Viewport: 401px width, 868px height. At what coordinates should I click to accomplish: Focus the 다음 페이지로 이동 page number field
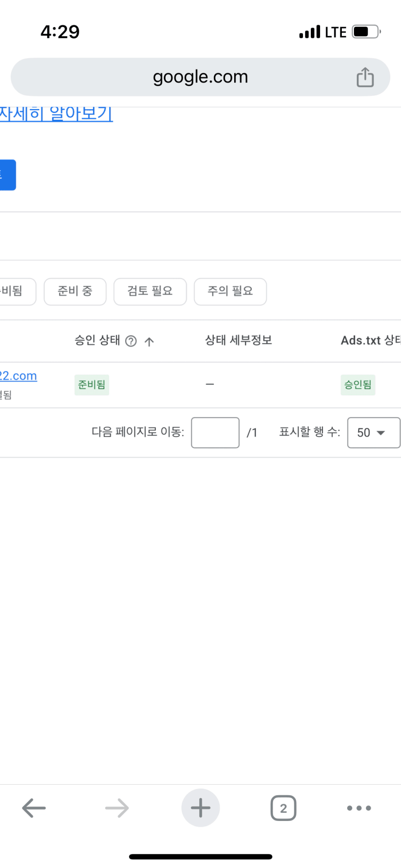coord(215,432)
